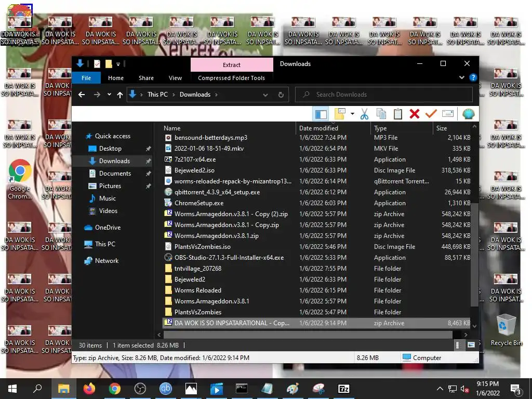Open the Windows Start menu
Viewport: 532px width, 399px height.
(x=12, y=389)
